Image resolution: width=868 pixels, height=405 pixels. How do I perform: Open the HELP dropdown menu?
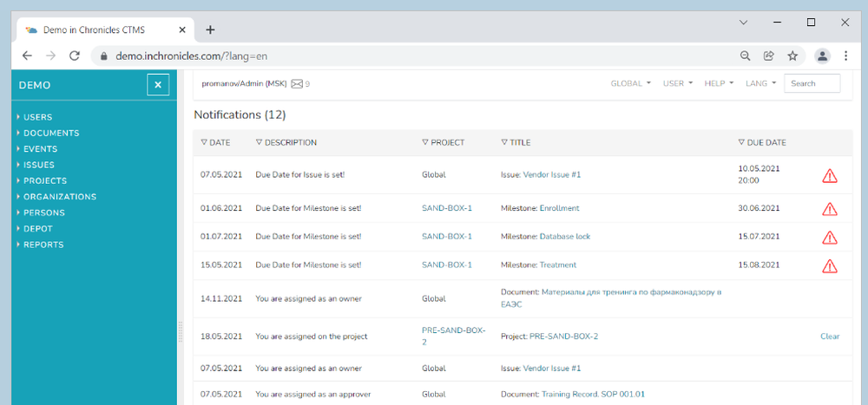pos(719,83)
